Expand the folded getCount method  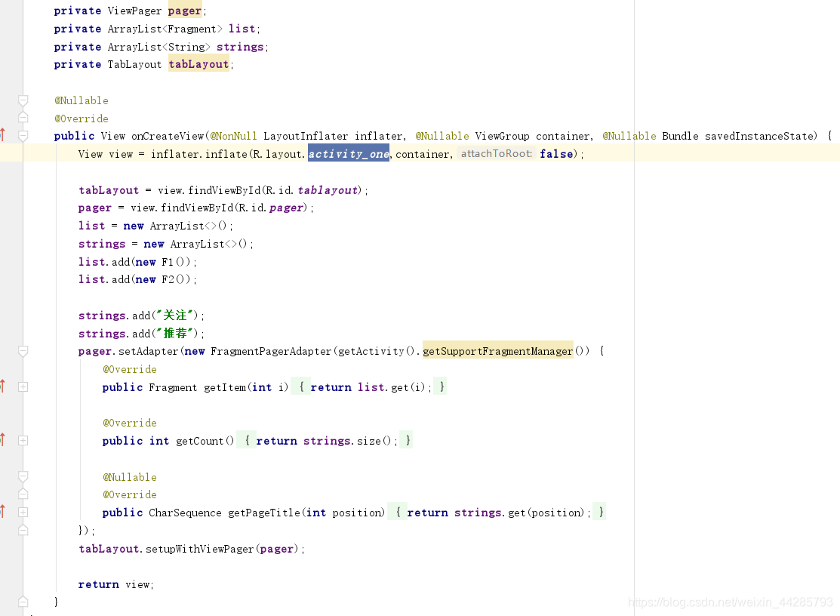pyautogui.click(x=23, y=440)
